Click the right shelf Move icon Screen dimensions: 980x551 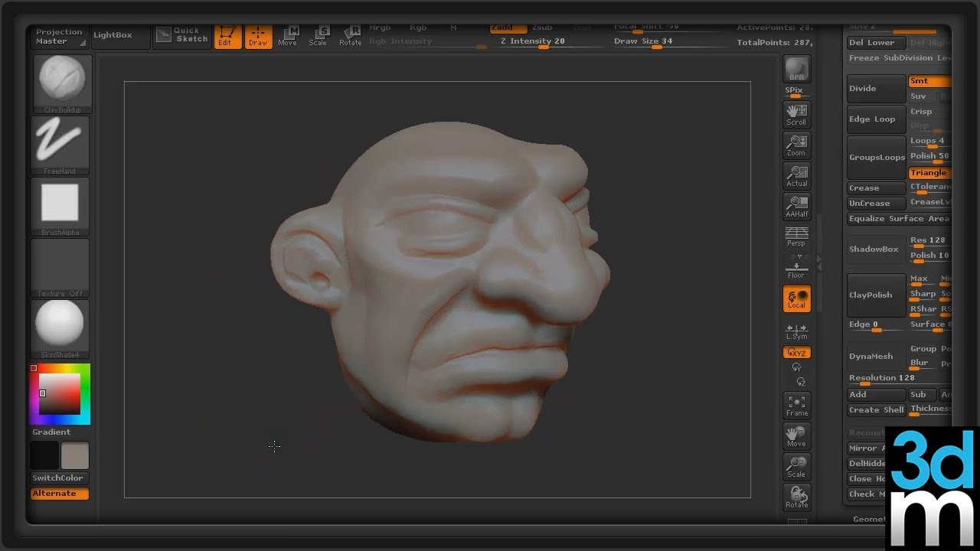(797, 436)
